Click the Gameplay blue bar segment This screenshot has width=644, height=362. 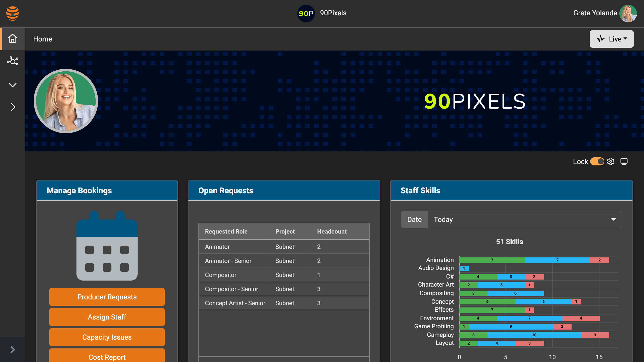point(534,335)
